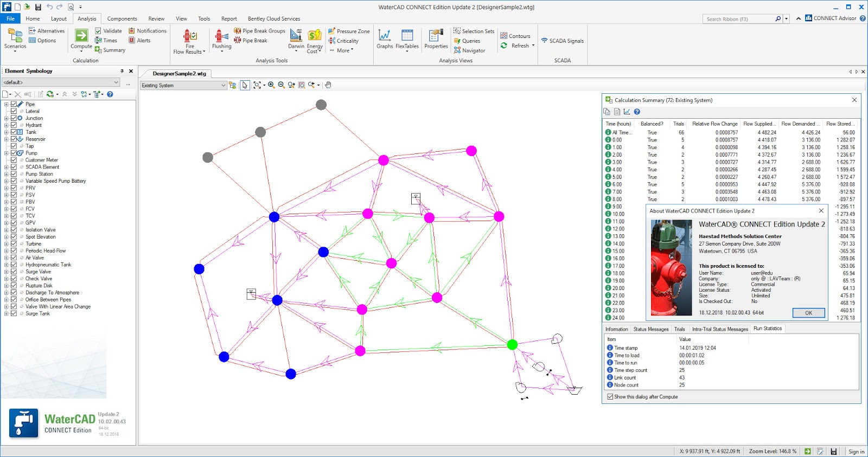Open the <default> symbology dropdown
Image resolution: width=868 pixels, height=457 pixels.
pos(61,82)
